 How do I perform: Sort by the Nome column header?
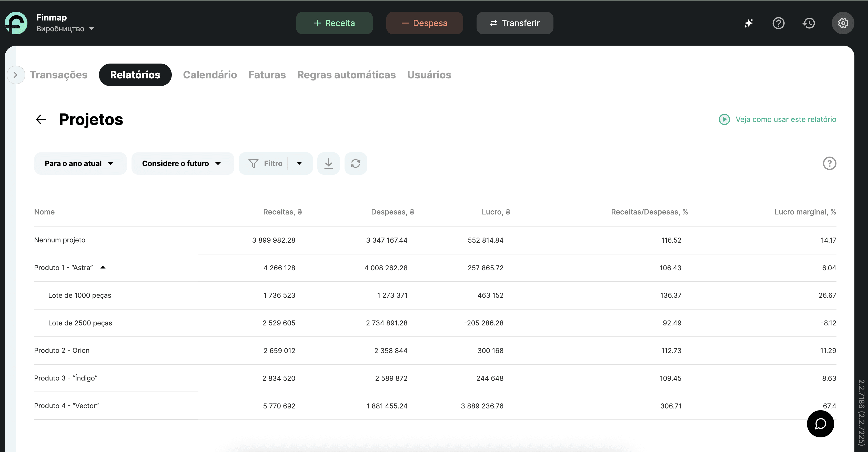click(44, 212)
